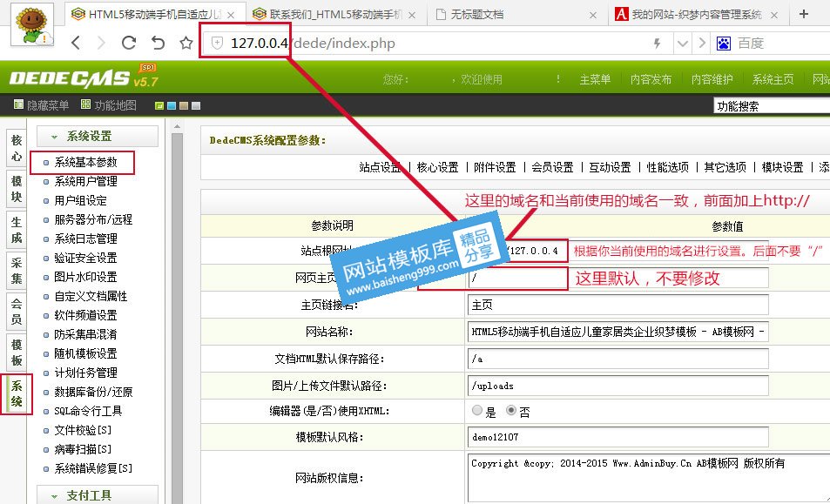Screen dimensions: 830x504
Task: Select the tan skin color swatch
Action: pyautogui.click(x=184, y=106)
